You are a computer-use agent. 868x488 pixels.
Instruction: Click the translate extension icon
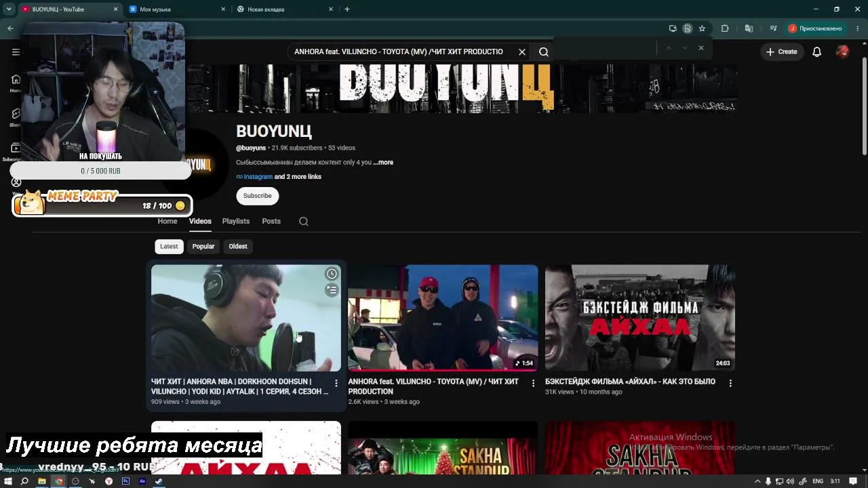coord(749,28)
